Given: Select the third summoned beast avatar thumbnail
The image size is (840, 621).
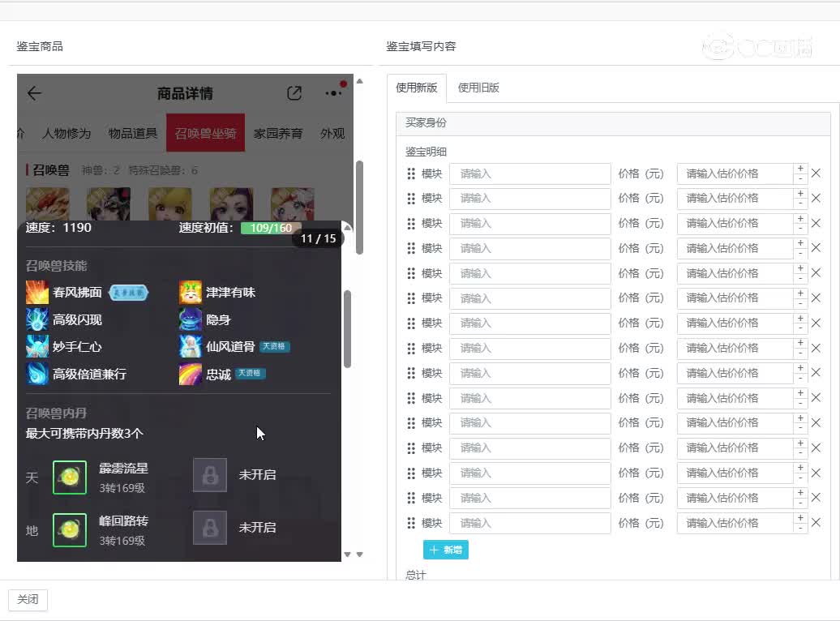Looking at the screenshot, I should pos(170,203).
